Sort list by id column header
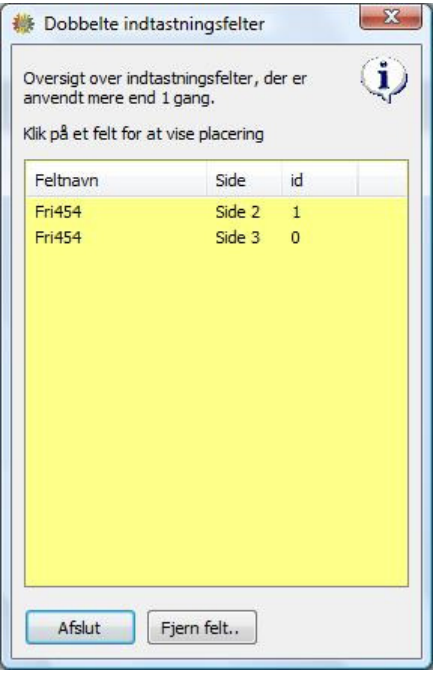Screen dimensions: 435x673 coord(319,180)
